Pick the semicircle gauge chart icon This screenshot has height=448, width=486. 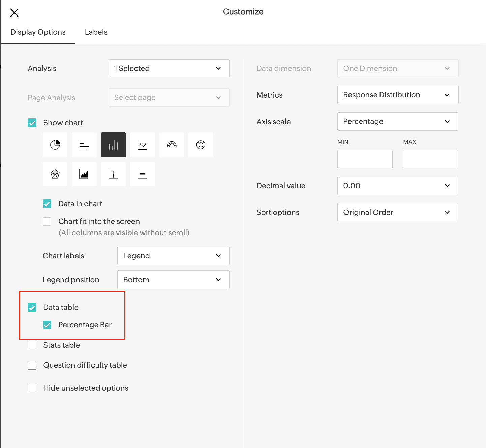[172, 145]
